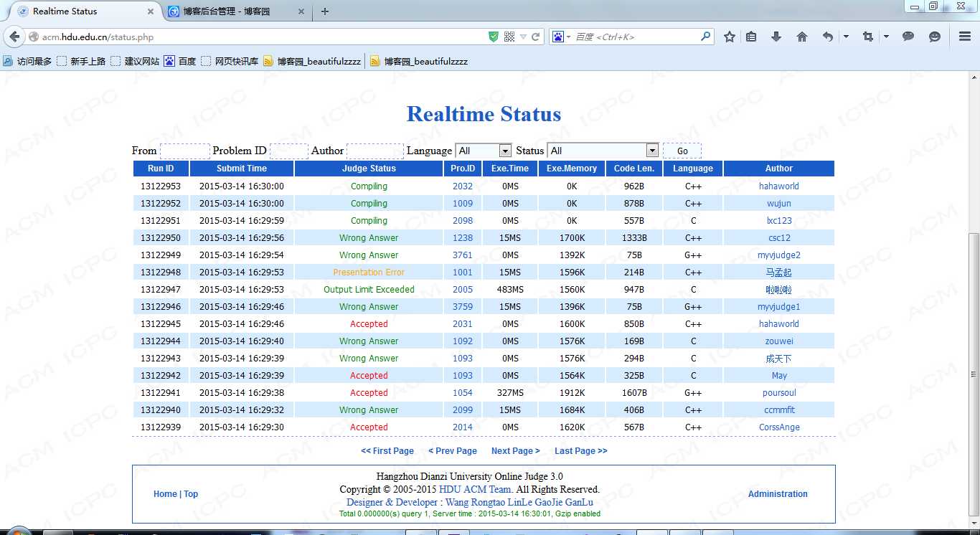Open a new tab with plus icon

click(x=325, y=11)
